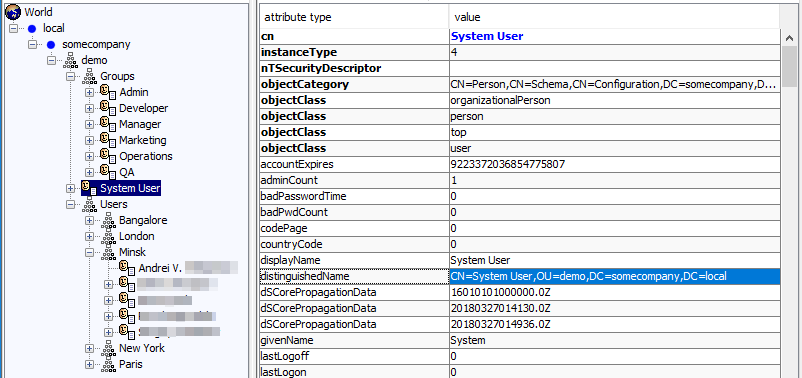Click the organizationalPerson value cell
The height and width of the screenshot is (378, 802).
[615, 100]
